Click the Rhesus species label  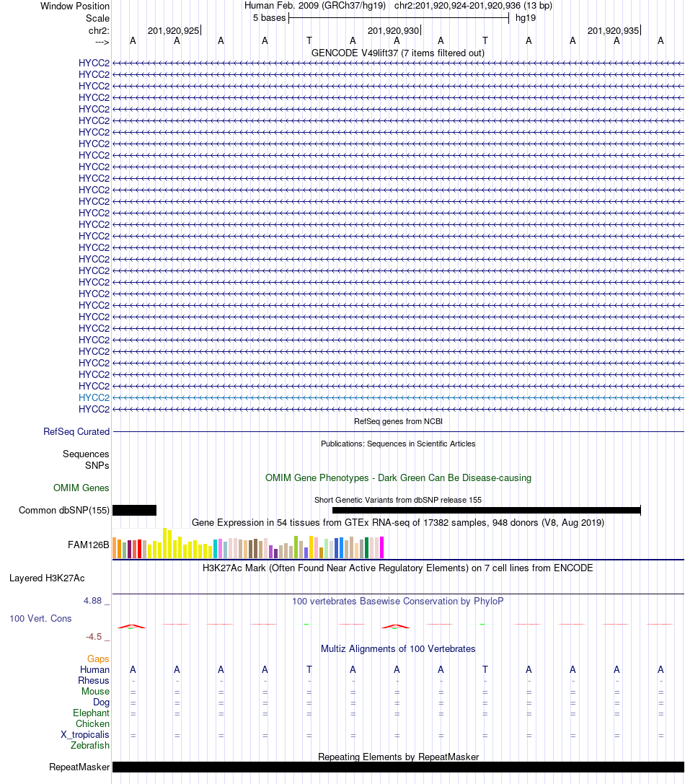(94, 680)
